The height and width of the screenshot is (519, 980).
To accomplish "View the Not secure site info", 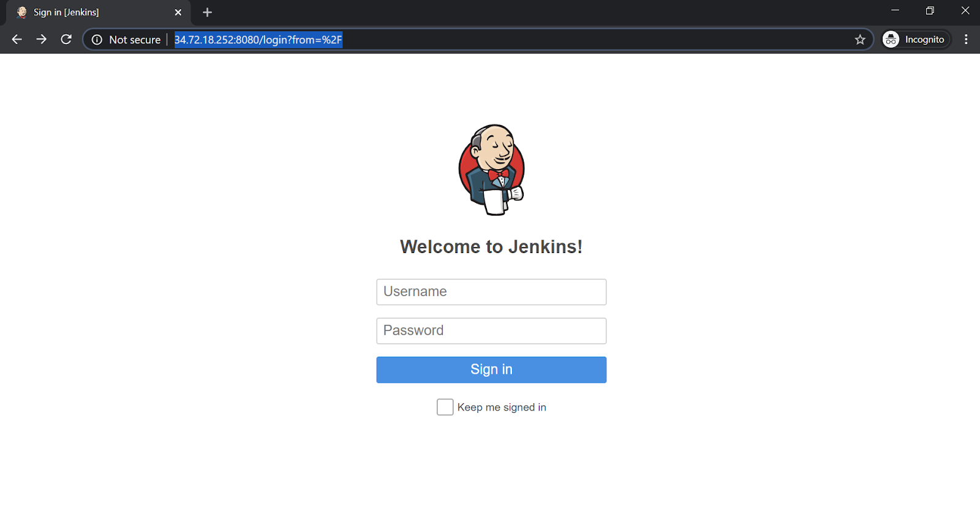I will tap(126, 40).
